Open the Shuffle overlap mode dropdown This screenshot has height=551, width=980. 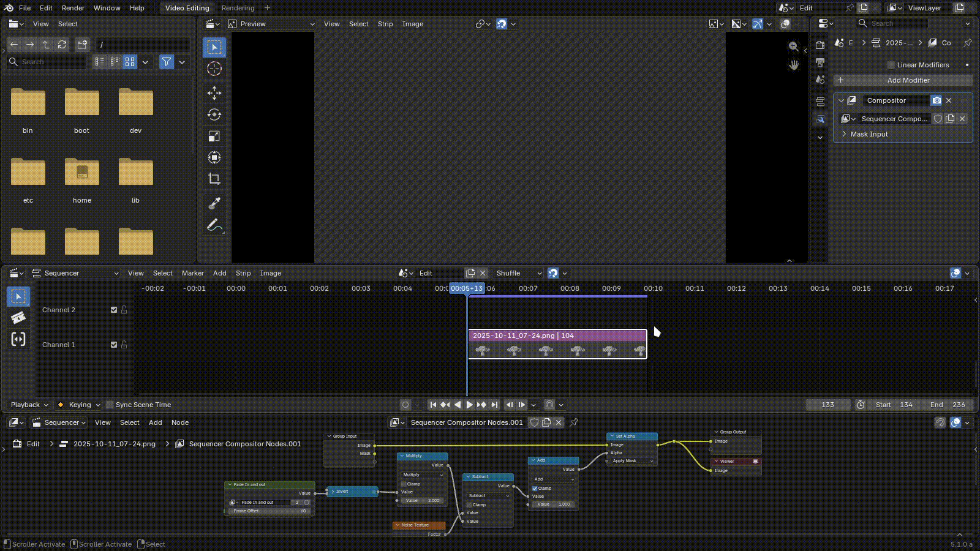518,273
